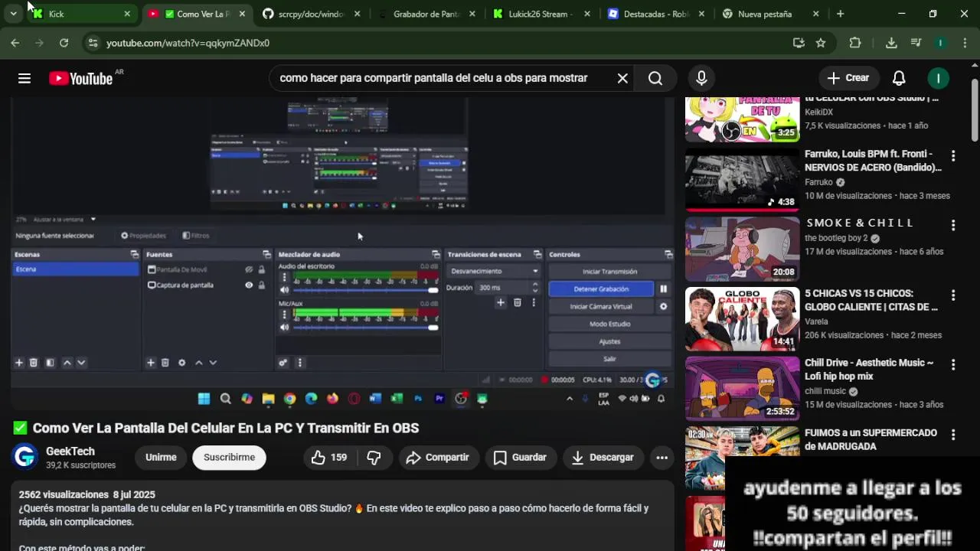Toggle the lock on Pantalla De Movil source
Viewport: 980px width, 551px height.
(x=262, y=269)
